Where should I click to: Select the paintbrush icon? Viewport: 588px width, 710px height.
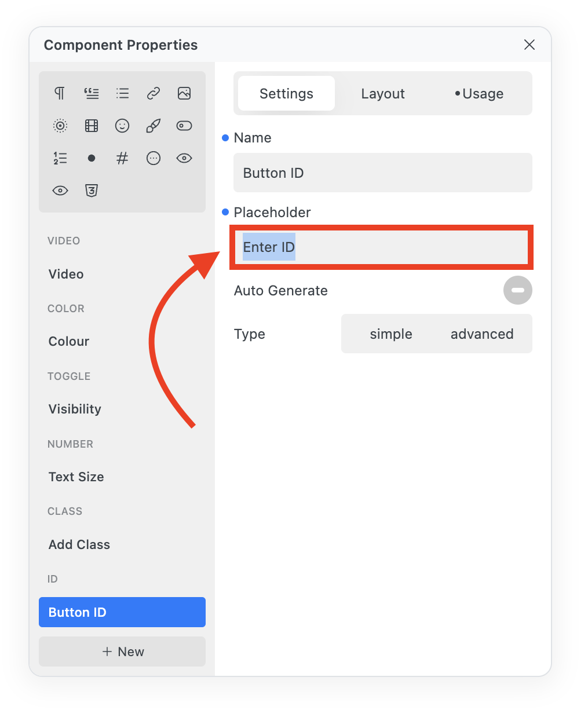(154, 126)
